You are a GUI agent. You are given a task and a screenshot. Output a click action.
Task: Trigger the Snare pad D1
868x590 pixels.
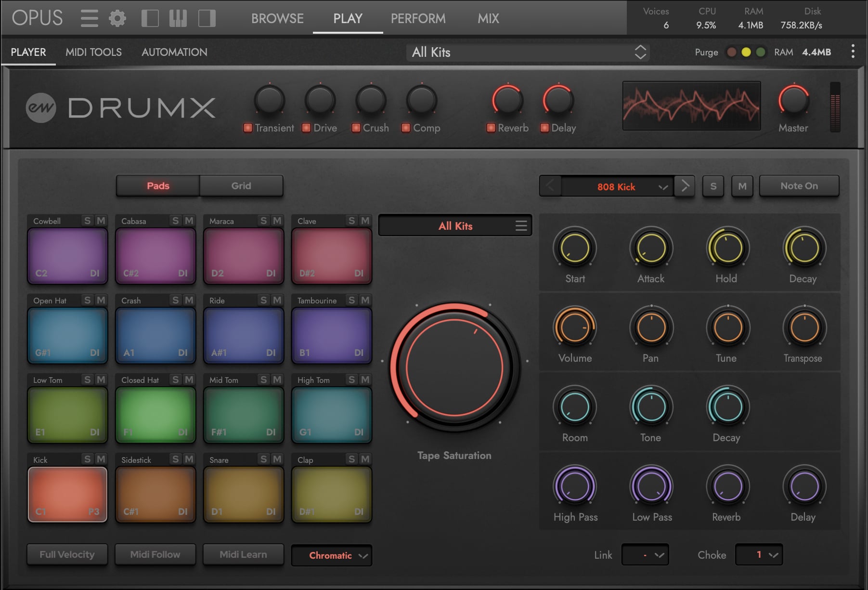point(244,494)
